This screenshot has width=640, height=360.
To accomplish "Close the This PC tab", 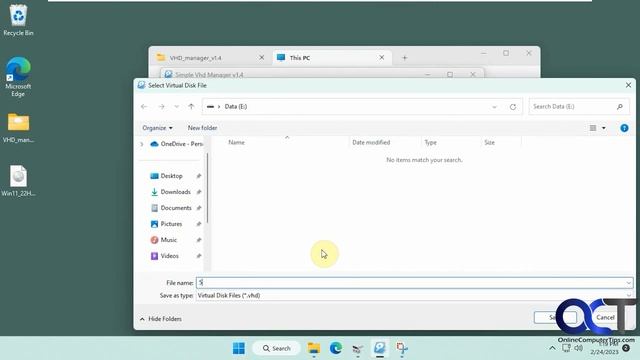I will pos(382,58).
